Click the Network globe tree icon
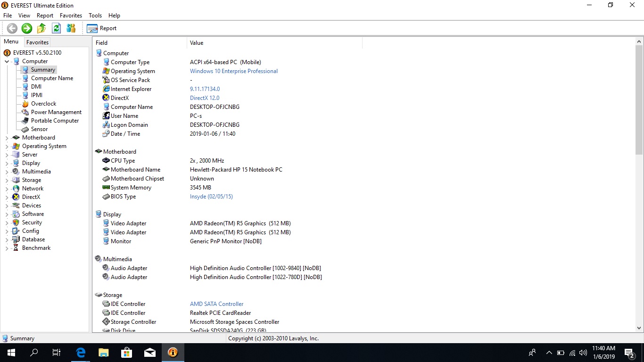Screen dimensions: 644x362 point(16,189)
